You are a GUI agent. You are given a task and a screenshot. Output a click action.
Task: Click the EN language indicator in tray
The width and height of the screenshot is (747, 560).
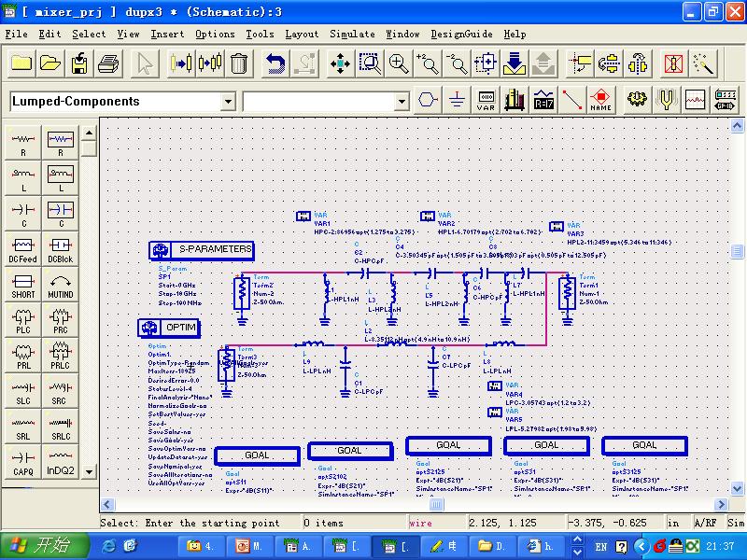600,546
